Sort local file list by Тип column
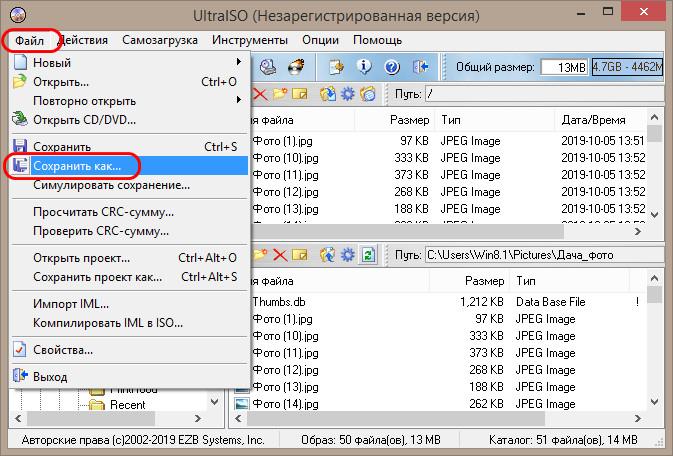This screenshot has width=673, height=456. point(570,281)
